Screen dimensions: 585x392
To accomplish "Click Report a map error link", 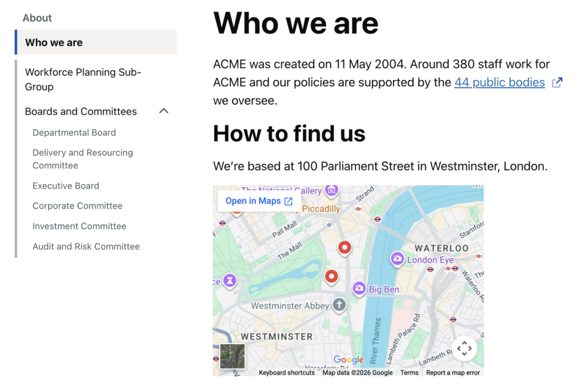I will click(x=453, y=373).
